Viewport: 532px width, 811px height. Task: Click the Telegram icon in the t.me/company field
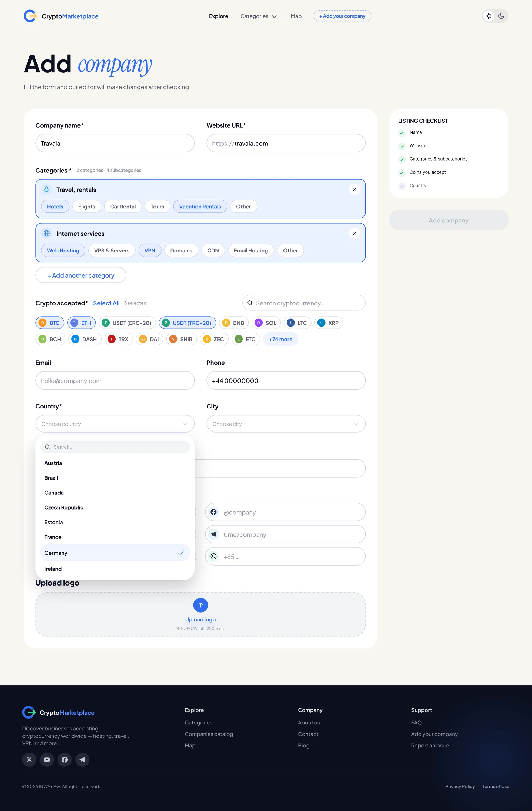tap(213, 534)
